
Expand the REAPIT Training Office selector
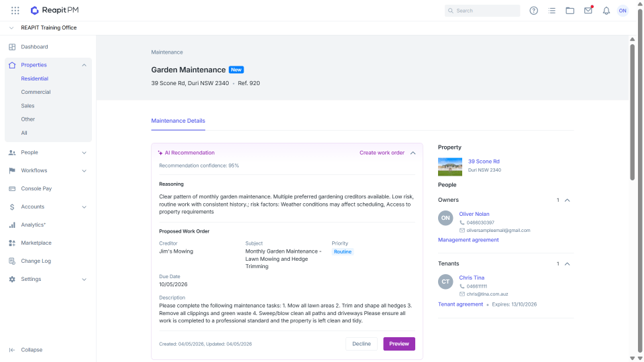tap(11, 28)
